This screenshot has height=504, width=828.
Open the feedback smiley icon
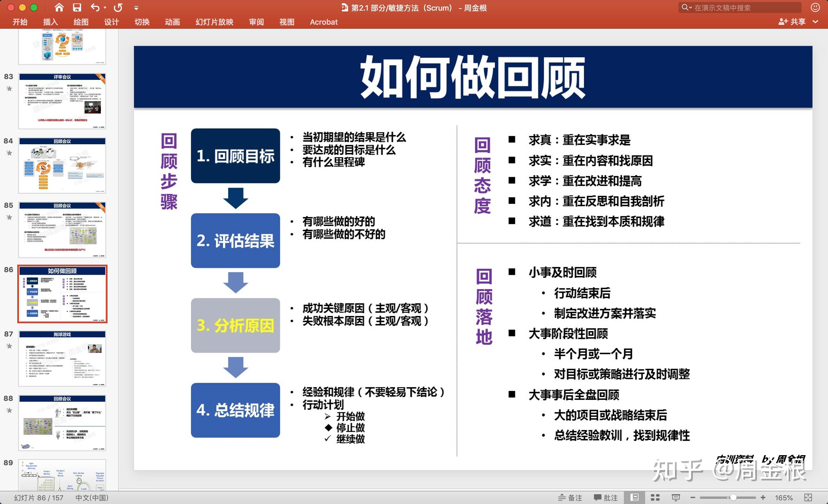(815, 7)
